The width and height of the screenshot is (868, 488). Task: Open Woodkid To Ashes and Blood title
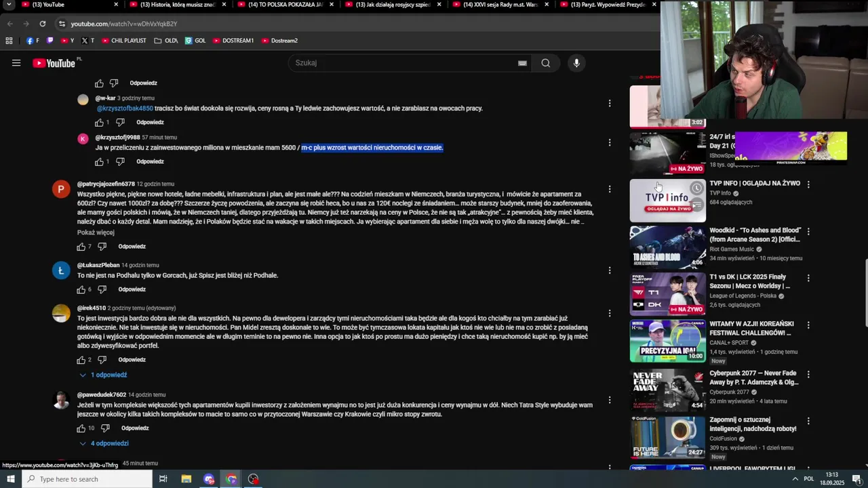point(755,235)
